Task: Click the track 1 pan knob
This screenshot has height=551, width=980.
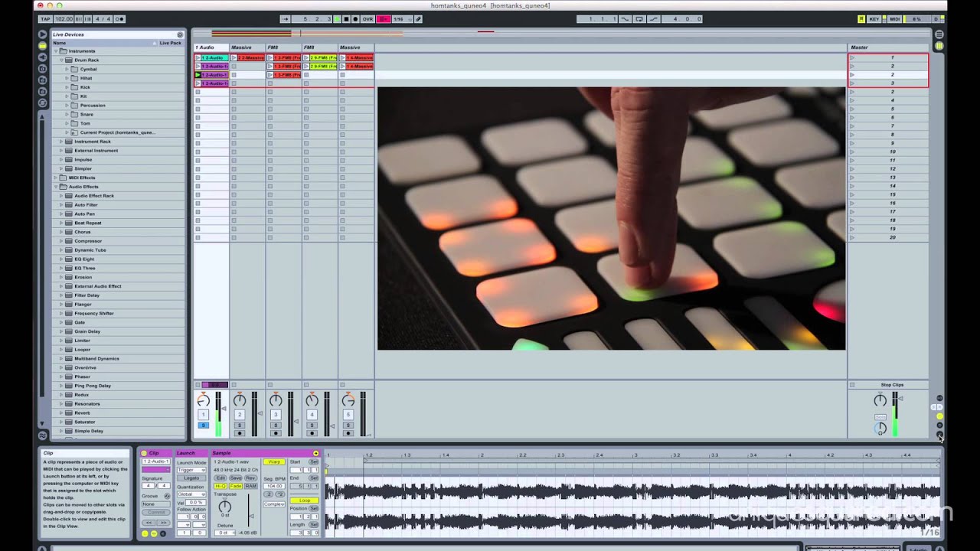Action: coord(204,400)
